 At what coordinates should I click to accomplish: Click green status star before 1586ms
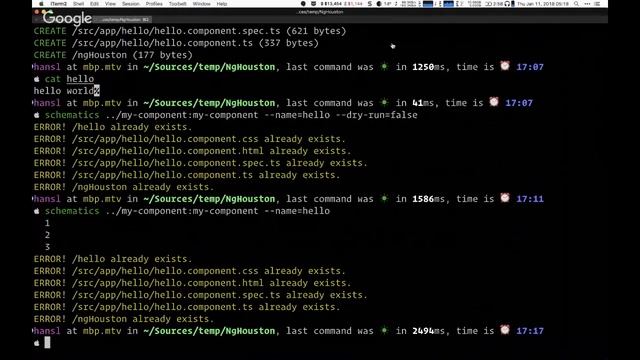[x=384, y=199]
